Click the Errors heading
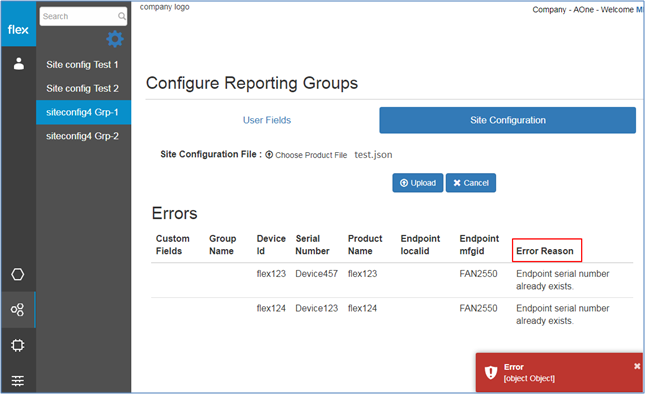This screenshot has height=394, width=645. click(x=174, y=213)
